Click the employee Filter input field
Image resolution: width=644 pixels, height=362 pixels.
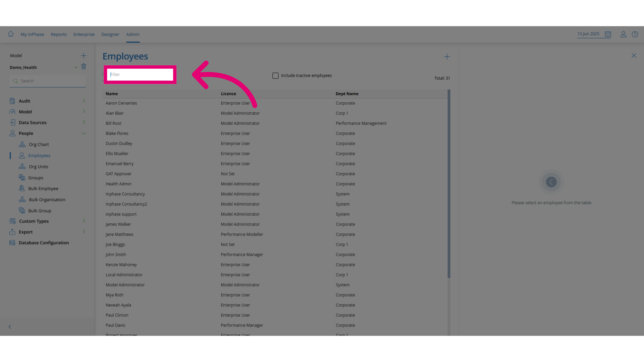coord(140,74)
